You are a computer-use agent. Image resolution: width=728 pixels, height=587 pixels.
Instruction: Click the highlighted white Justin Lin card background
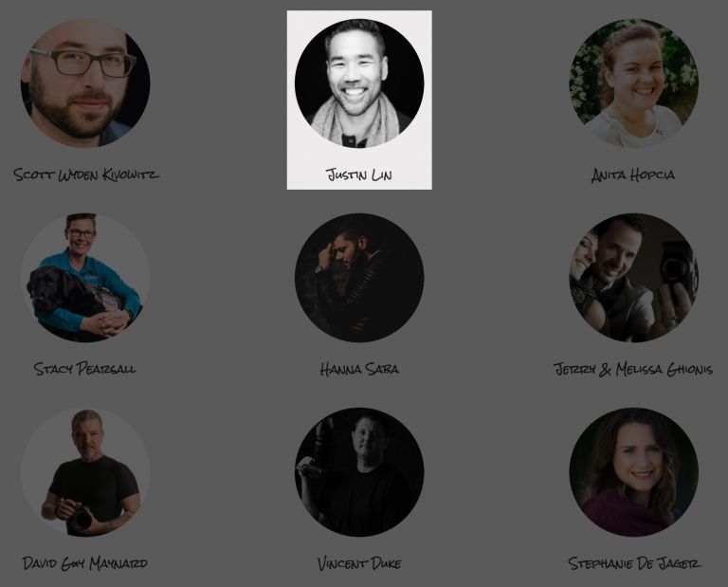tap(359, 156)
